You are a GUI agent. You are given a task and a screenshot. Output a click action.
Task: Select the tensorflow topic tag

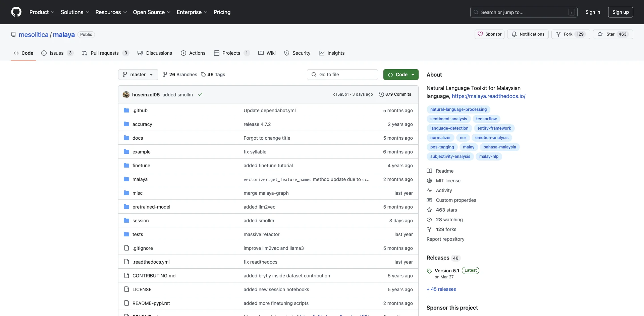click(x=486, y=119)
